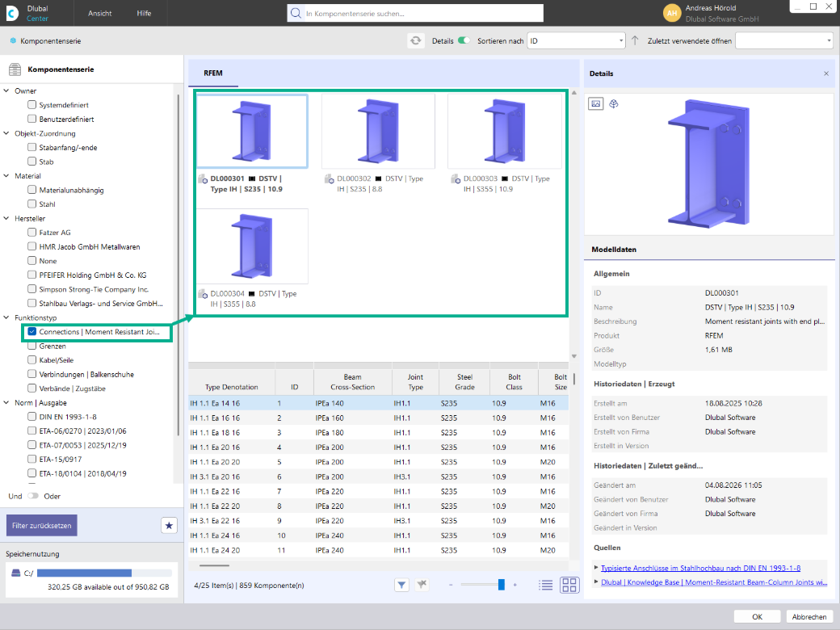Click the minus icon of thumbnail zoom
840x630 pixels.
[x=451, y=585]
